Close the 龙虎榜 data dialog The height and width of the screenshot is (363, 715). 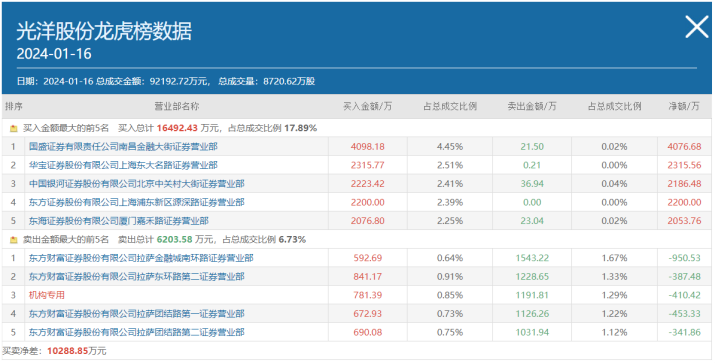(x=697, y=27)
